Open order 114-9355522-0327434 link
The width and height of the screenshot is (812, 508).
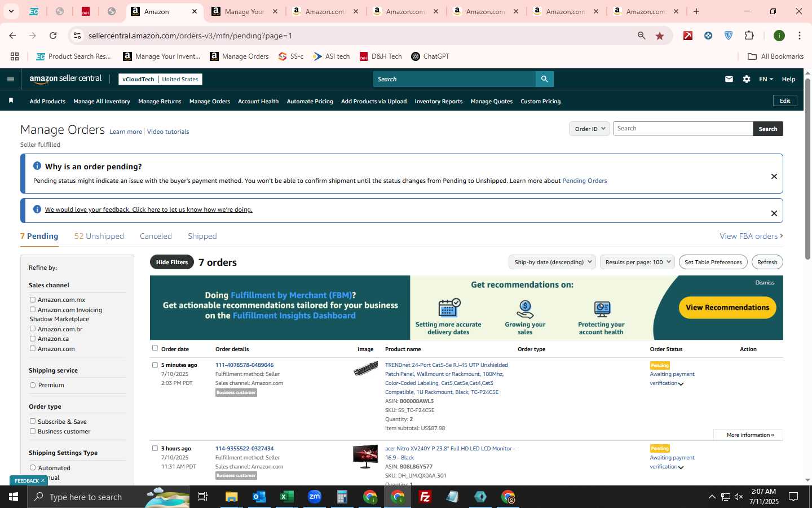coord(244,449)
